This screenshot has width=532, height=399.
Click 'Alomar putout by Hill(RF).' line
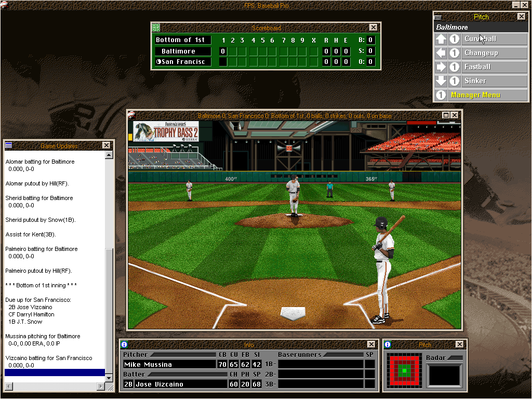click(x=37, y=183)
